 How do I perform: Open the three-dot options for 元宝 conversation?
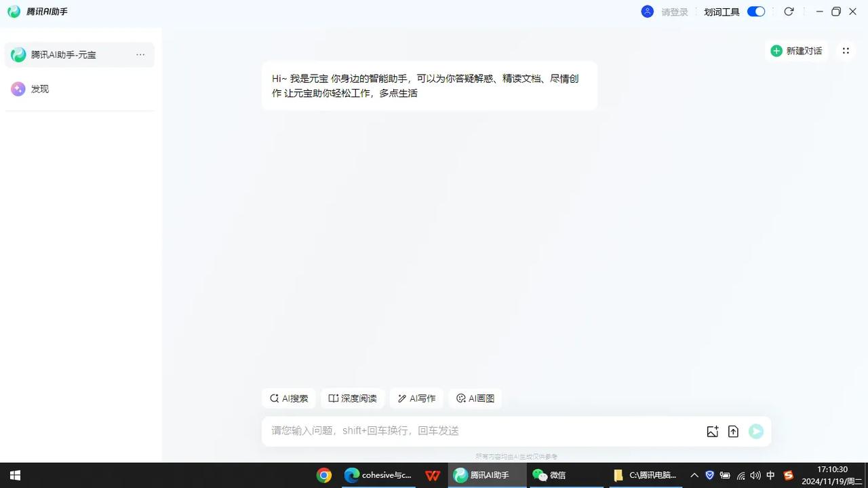(x=140, y=55)
